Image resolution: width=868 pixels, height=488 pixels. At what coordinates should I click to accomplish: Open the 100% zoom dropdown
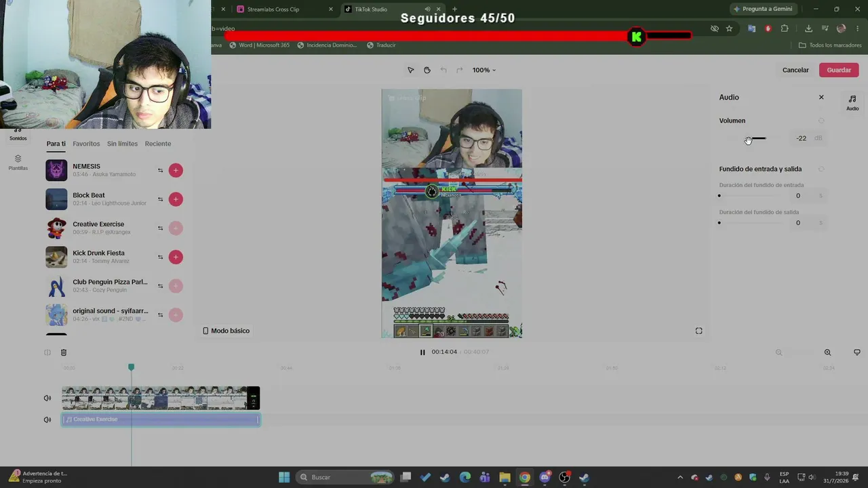(x=484, y=70)
